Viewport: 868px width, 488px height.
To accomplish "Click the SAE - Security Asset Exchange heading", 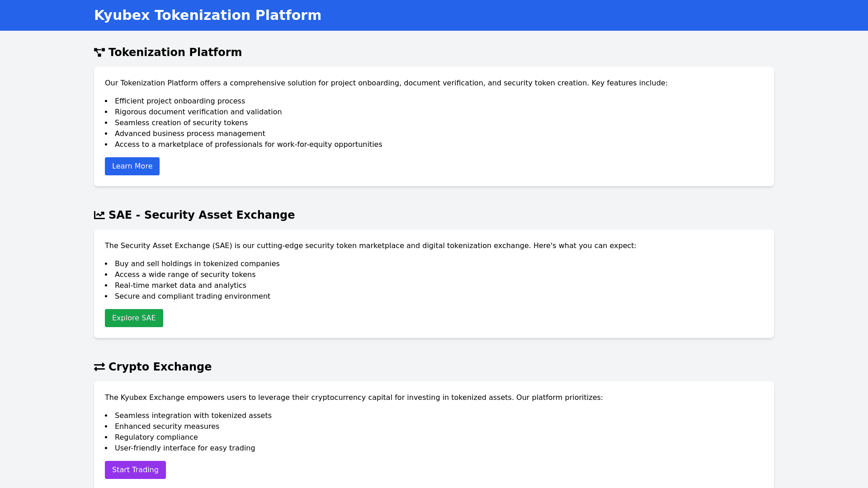I will (x=201, y=215).
